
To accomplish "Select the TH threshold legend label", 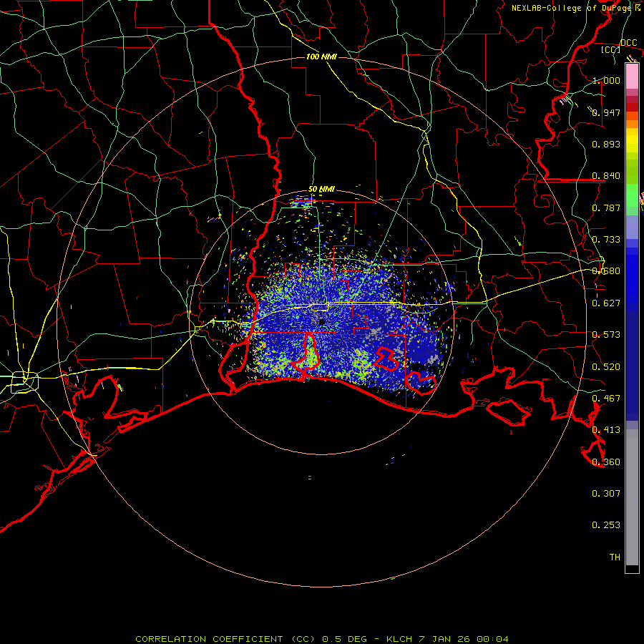I will [615, 557].
